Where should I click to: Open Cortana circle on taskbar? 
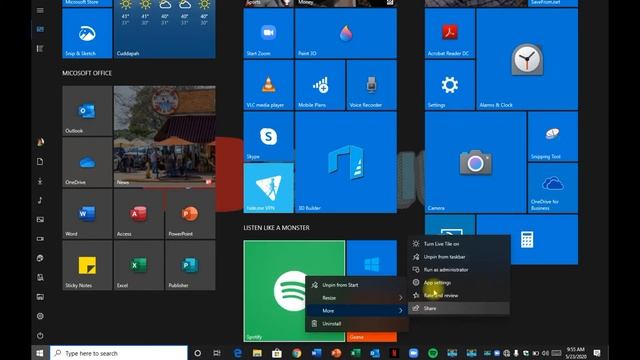[x=198, y=353]
